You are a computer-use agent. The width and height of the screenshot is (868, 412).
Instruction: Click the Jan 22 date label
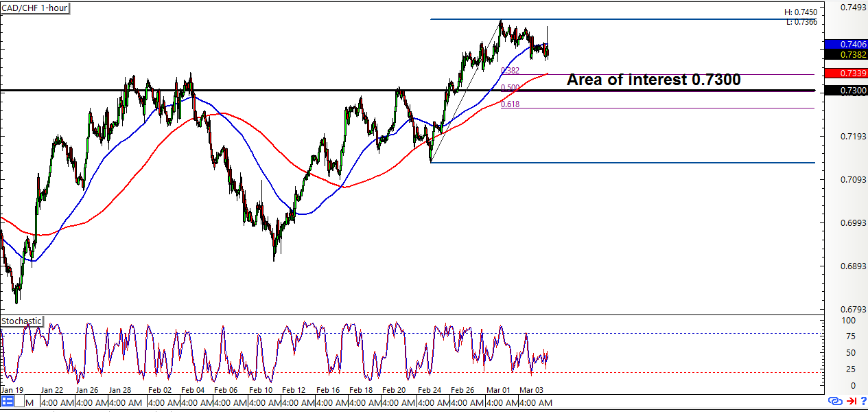click(52, 389)
